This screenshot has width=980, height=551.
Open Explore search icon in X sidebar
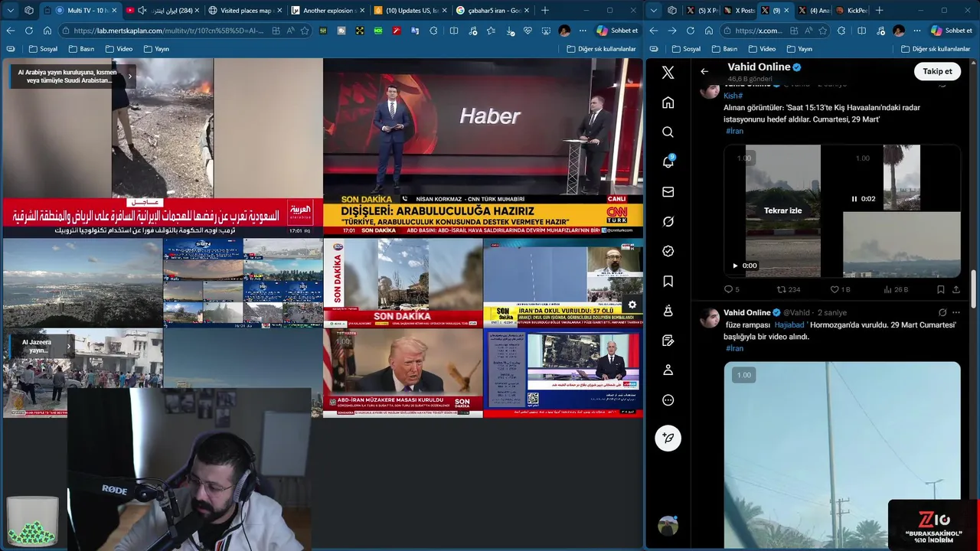[x=668, y=132]
